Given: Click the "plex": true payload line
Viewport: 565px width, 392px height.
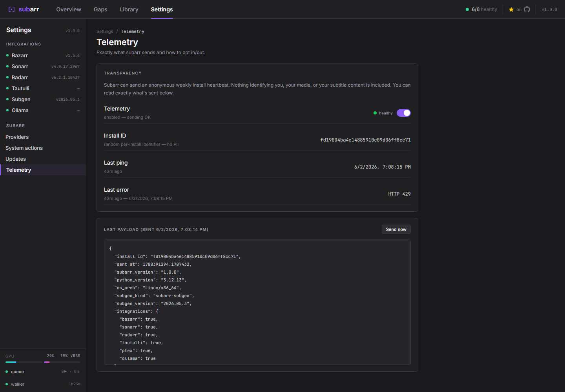Looking at the screenshot, I should tap(136, 350).
